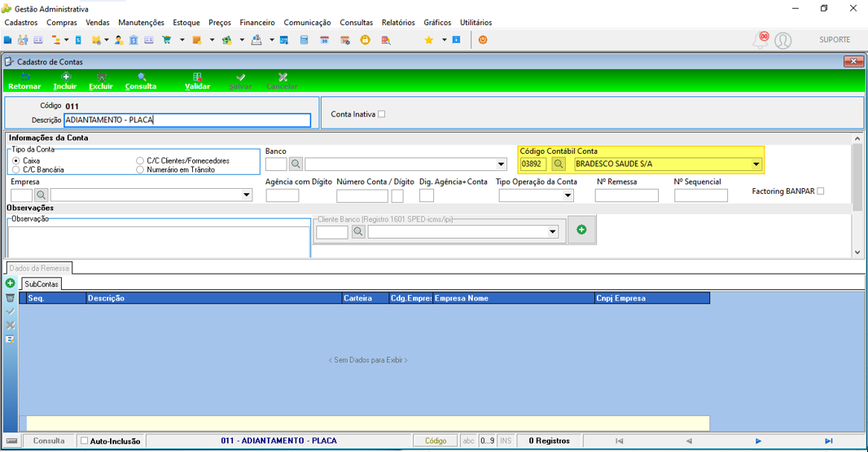Select the SubContas tab

coord(42,284)
